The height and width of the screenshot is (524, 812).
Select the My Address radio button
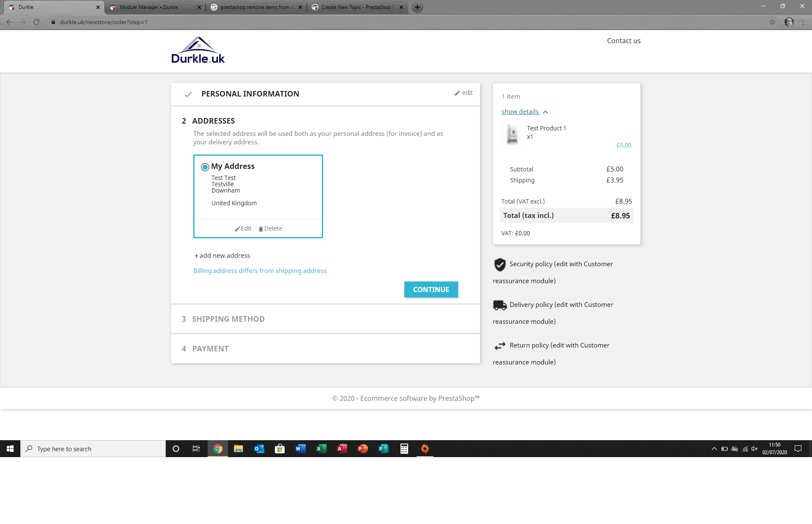(205, 167)
